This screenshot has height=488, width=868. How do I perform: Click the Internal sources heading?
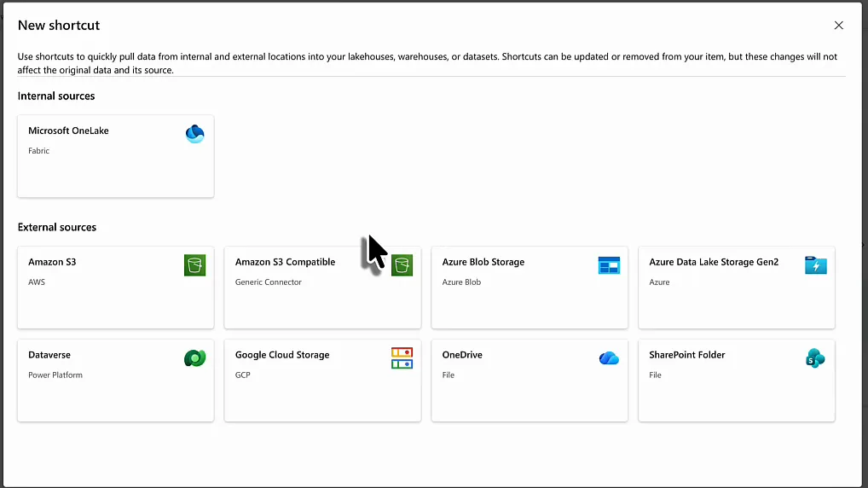pos(56,96)
